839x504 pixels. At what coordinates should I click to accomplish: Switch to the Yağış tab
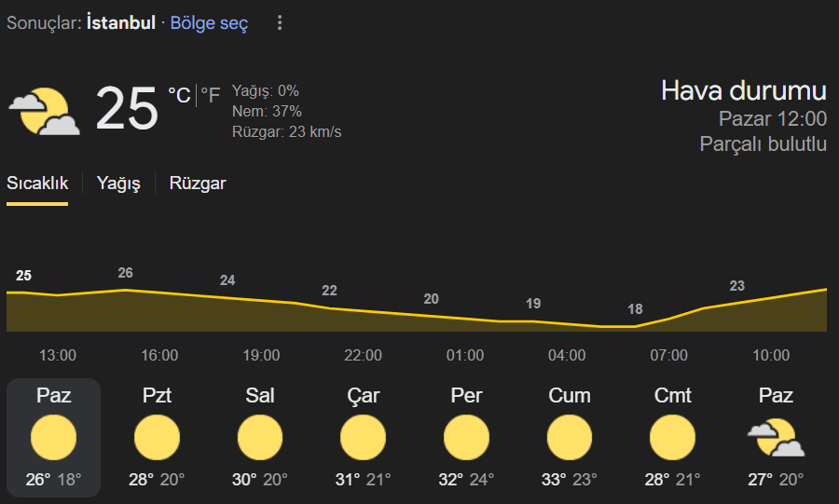click(x=118, y=184)
